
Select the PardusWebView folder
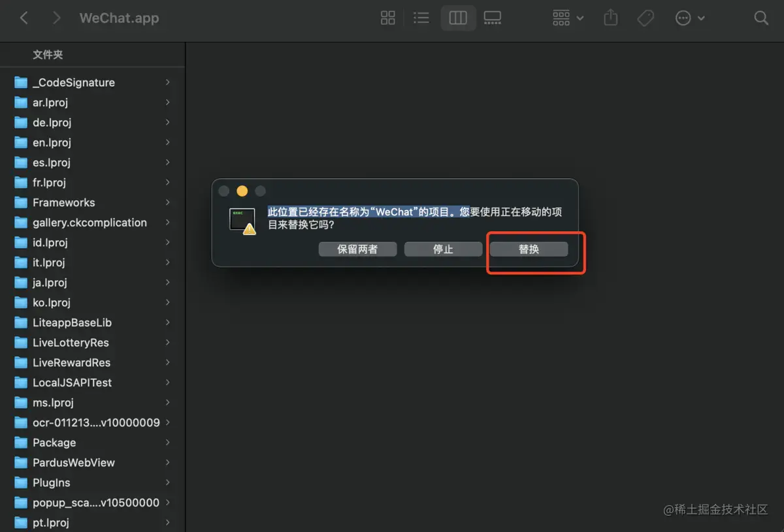(x=93, y=463)
